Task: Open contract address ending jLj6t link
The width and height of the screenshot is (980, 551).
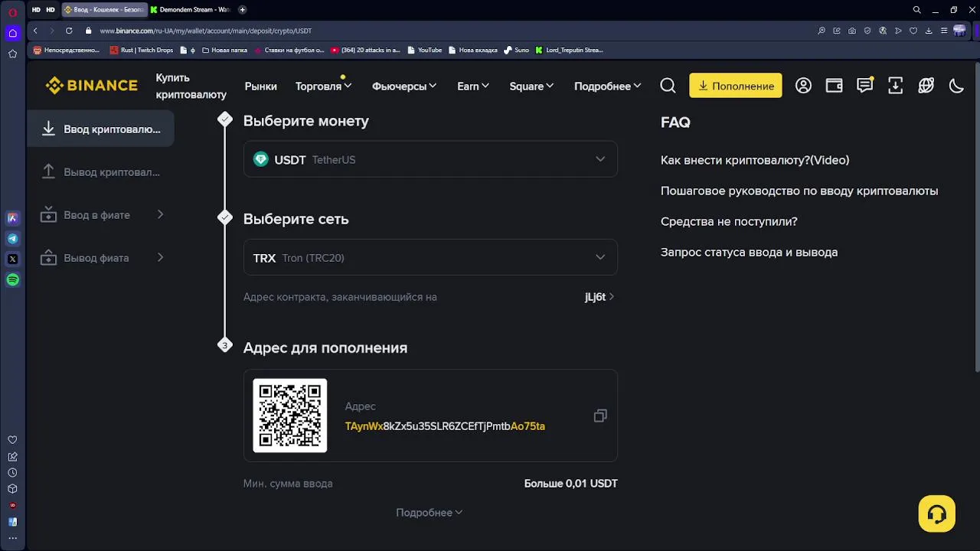Action: (599, 297)
